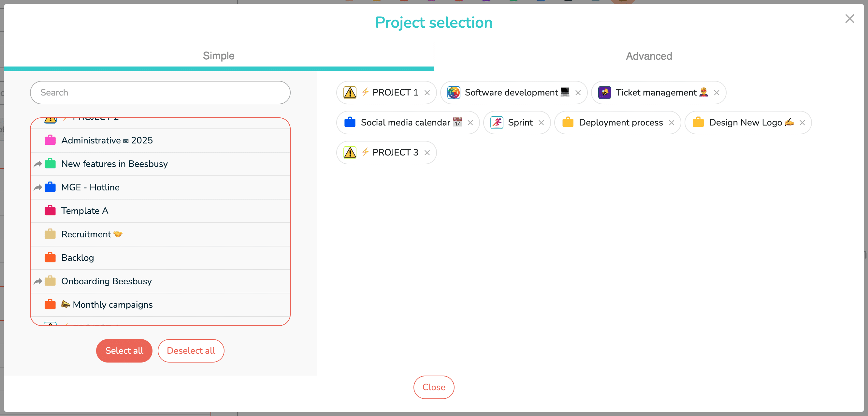Click crimson briefcase of Template A
Viewport: 868px width, 416px height.
point(50,210)
